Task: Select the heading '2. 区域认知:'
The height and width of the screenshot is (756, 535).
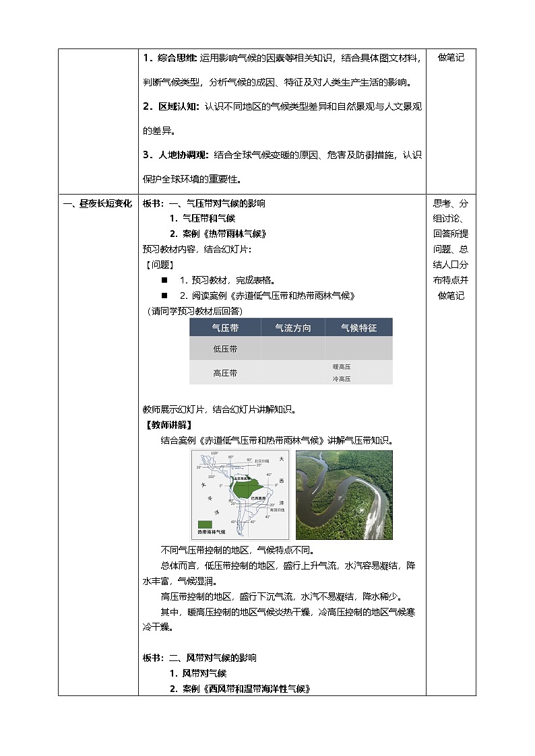Action: [171, 106]
